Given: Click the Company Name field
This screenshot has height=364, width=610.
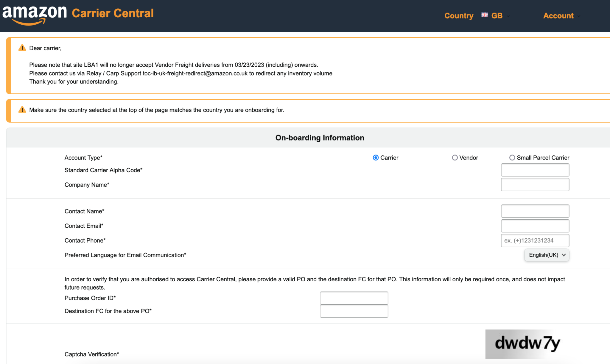Looking at the screenshot, I should click(535, 184).
